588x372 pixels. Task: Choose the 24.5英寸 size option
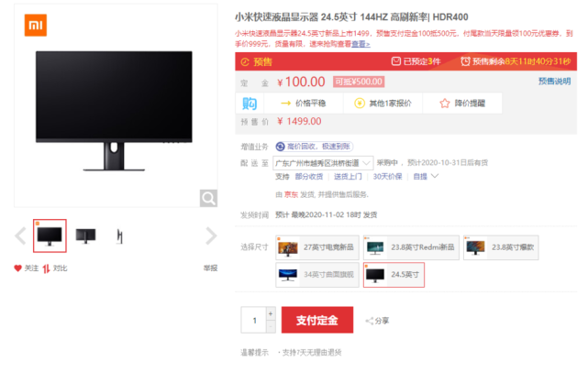pos(394,275)
